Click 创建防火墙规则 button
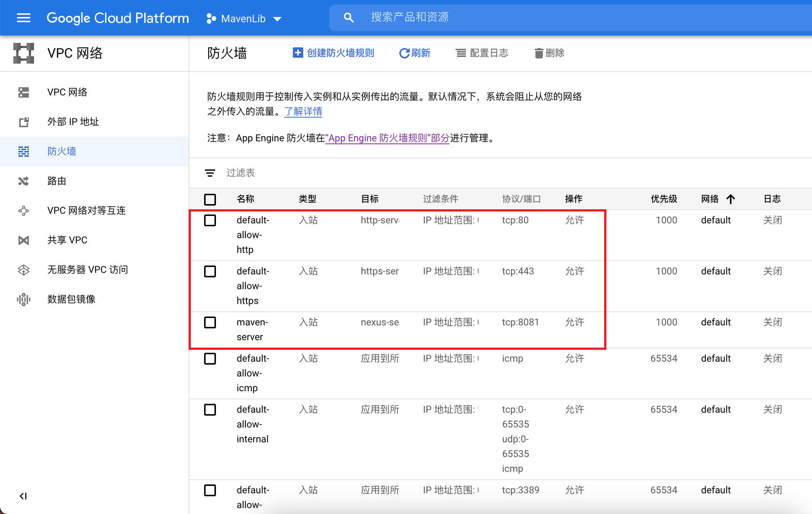Viewport: 812px width, 514px height. 334,53
